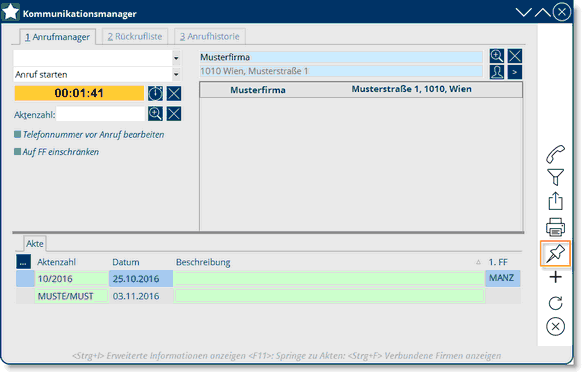Sort by Beschreibung column triangle
The width and height of the screenshot is (583, 374).
(x=478, y=262)
